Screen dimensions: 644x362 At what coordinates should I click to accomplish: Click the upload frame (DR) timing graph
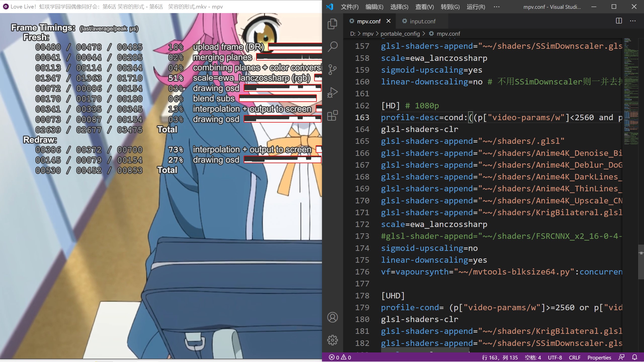tap(295, 47)
